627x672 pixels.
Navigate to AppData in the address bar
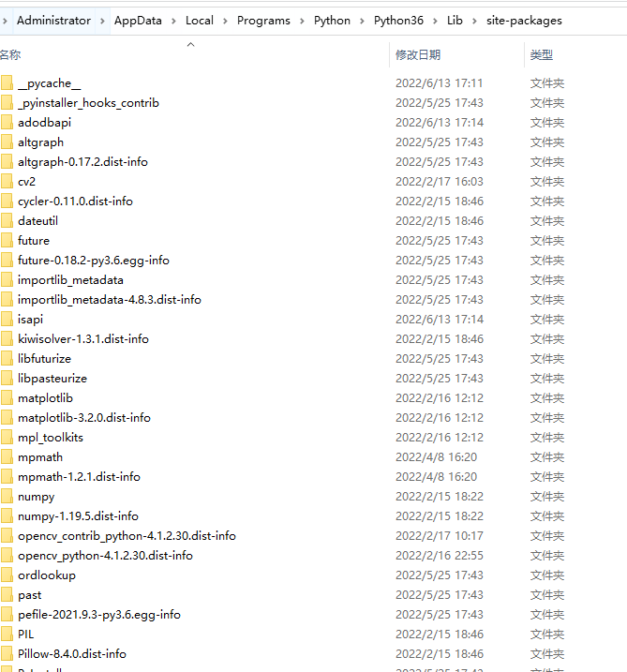[138, 21]
